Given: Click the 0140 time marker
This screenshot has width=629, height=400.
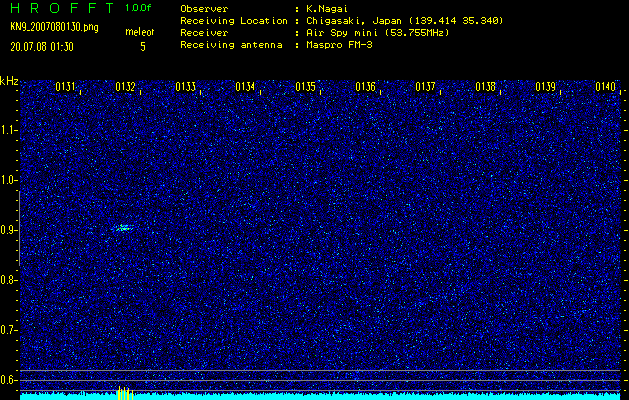Looking at the screenshot, I should pyautogui.click(x=605, y=87).
